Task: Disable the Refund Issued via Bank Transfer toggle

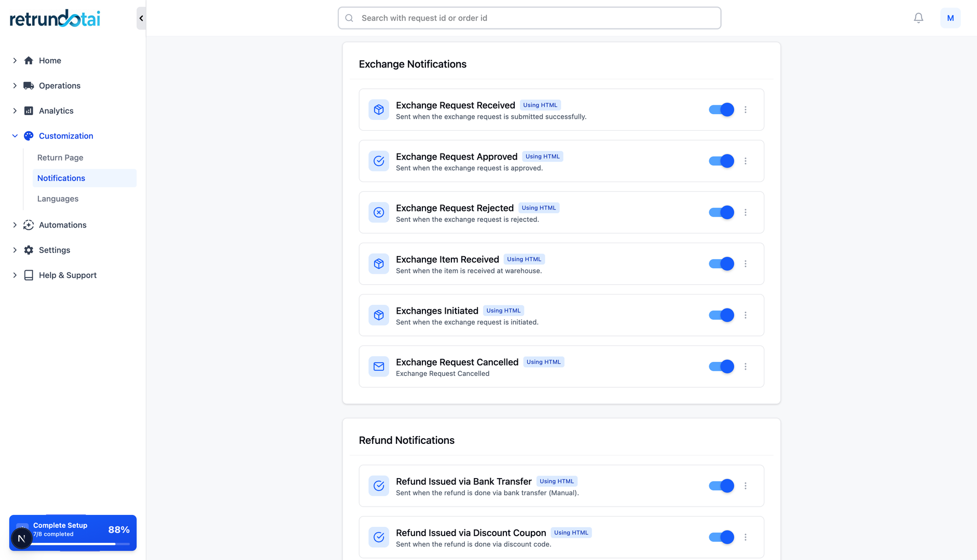Action: 721,486
